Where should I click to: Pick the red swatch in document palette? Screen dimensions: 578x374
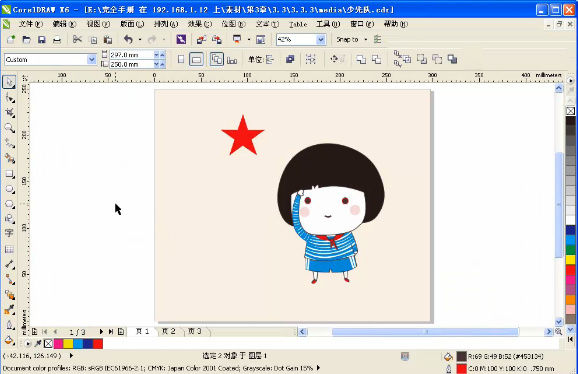tap(98, 343)
